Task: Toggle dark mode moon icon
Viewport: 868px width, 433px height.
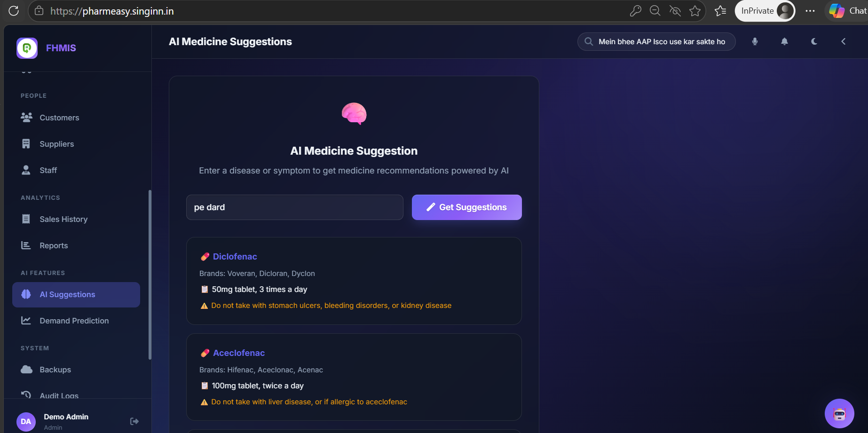Action: 814,41
